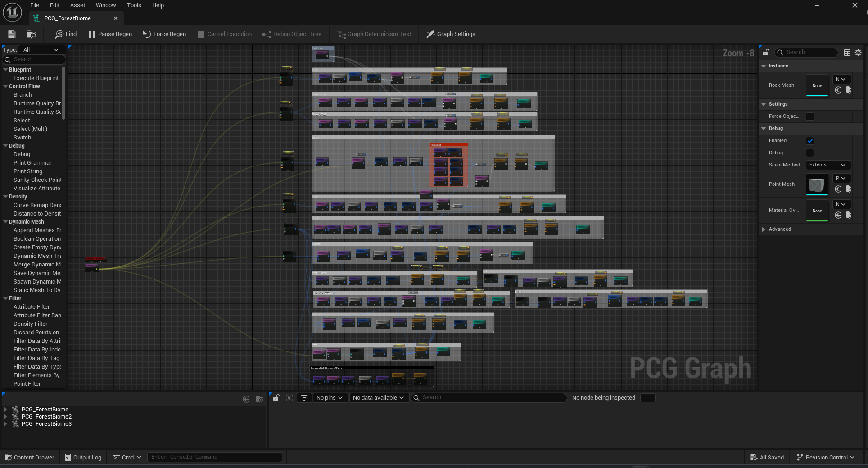Click the Find toolbar button
The image size is (868, 468).
pyautogui.click(x=66, y=34)
